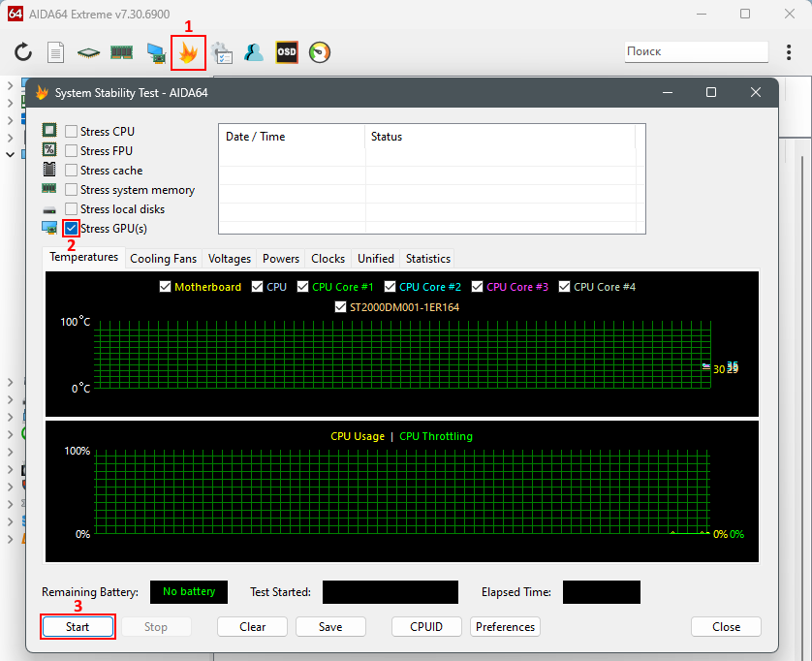This screenshot has width=812, height=661.
Task: Open CPUID from the bottom buttons
Action: point(426,627)
